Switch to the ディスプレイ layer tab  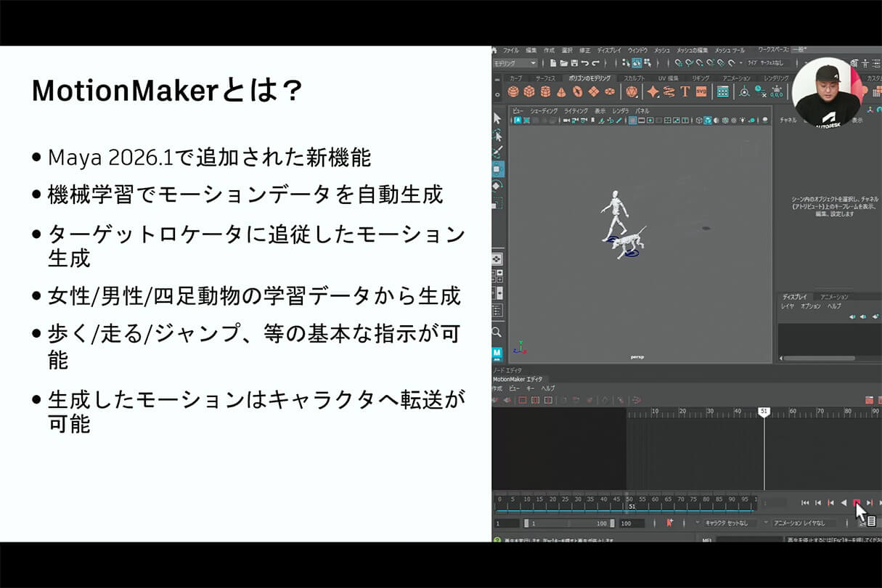click(x=794, y=297)
